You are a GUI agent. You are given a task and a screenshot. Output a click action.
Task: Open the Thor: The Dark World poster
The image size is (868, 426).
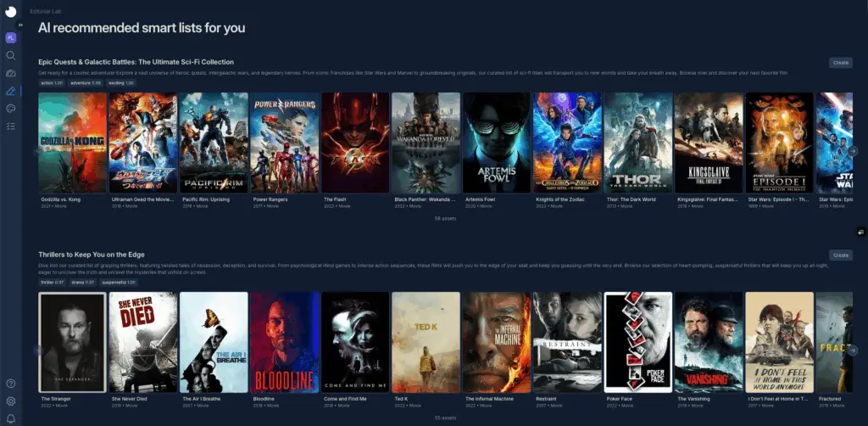click(638, 143)
